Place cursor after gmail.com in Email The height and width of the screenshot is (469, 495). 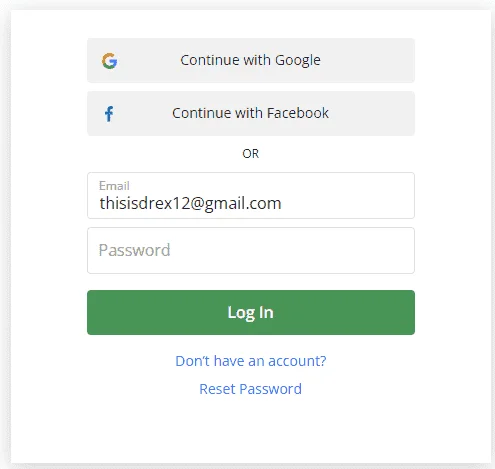coord(283,203)
